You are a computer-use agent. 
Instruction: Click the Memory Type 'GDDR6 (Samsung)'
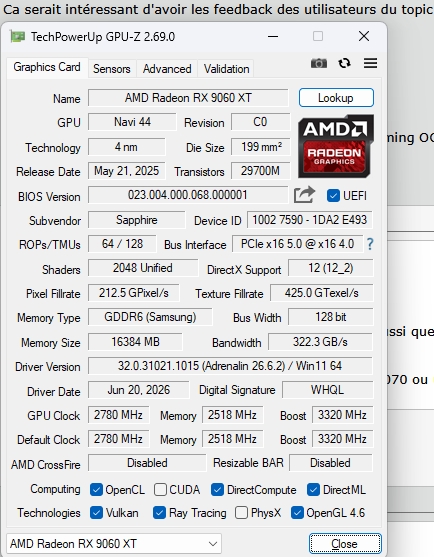[150, 317]
